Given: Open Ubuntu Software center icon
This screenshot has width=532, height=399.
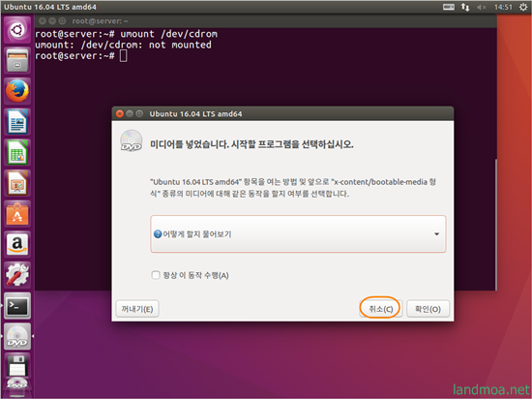Looking at the screenshot, I should (x=17, y=214).
